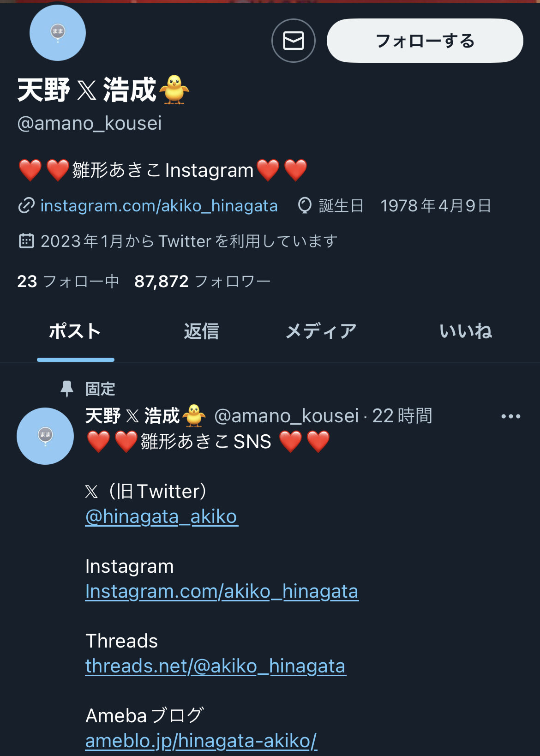
Task: Switch to the いいね likes tab
Action: (465, 331)
